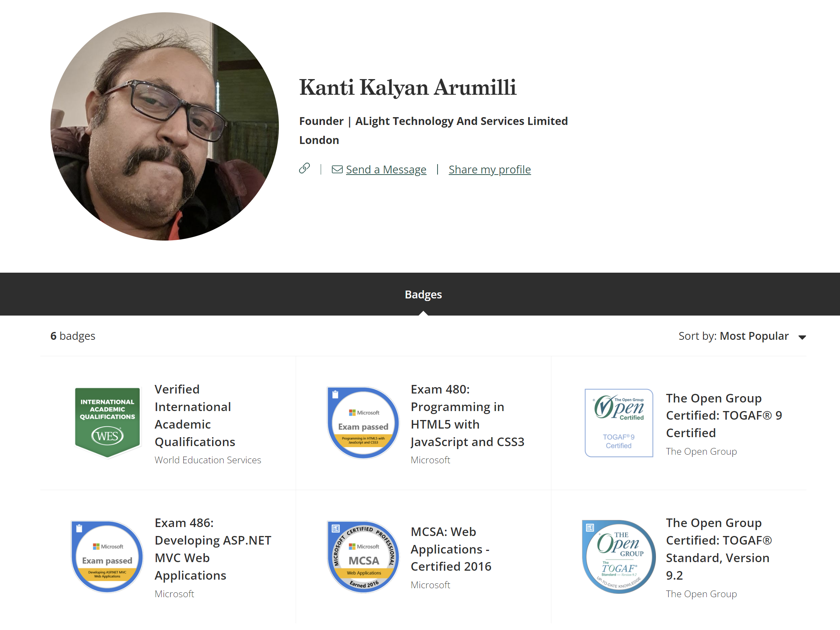Image resolution: width=840 pixels, height=630 pixels.
Task: Click the Open Group TOGAF 9.2 round badge
Action: click(x=619, y=557)
